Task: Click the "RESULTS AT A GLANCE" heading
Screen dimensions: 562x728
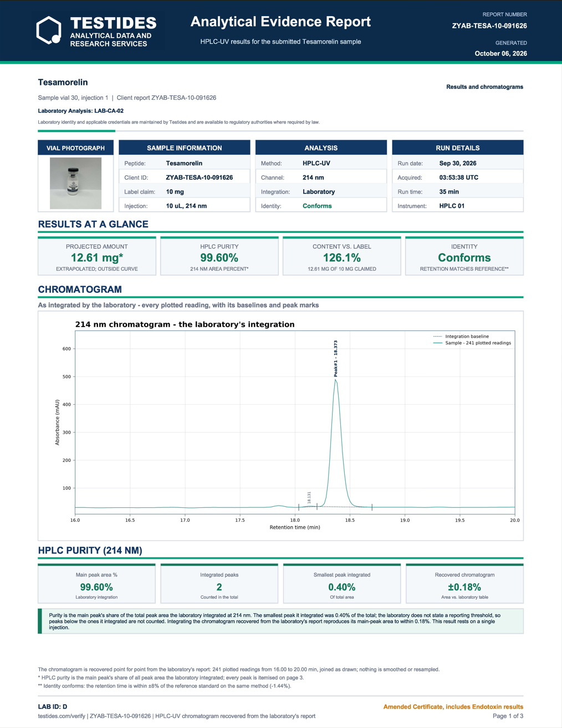Action: [93, 225]
